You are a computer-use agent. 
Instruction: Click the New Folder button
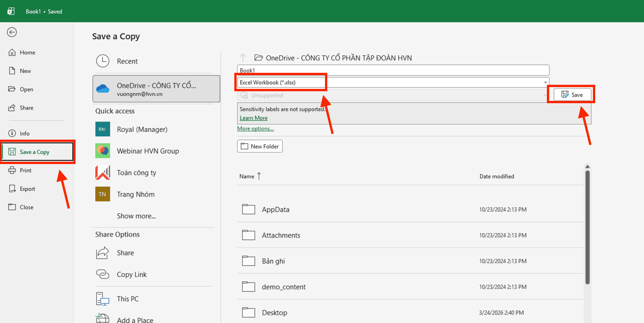pos(260,147)
